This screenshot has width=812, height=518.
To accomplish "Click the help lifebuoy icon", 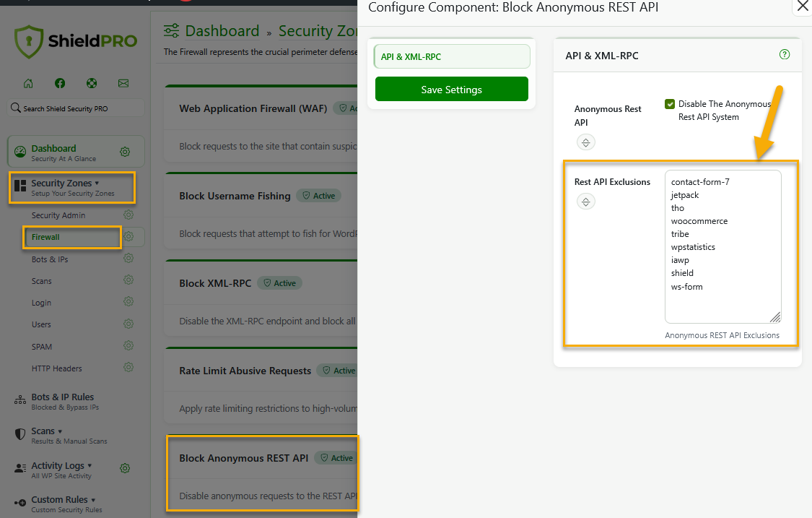I will [x=92, y=84].
